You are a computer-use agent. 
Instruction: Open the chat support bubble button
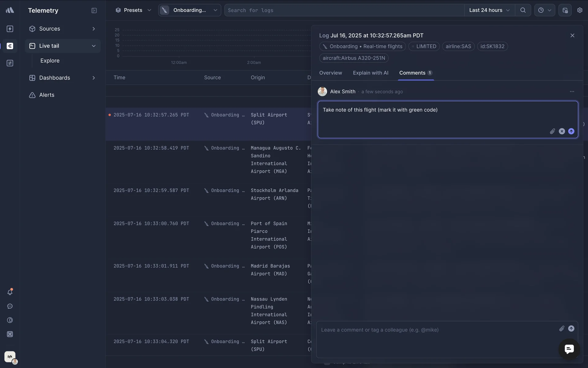[x=569, y=349]
